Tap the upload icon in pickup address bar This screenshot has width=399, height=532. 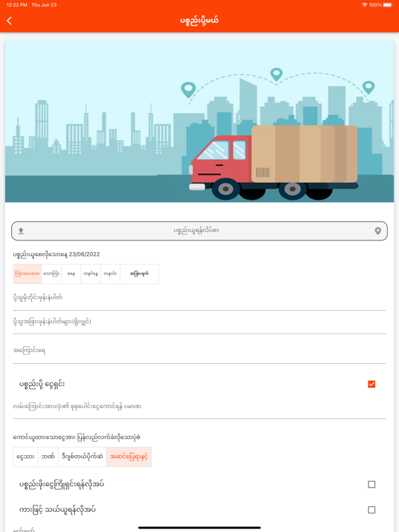pos(21,231)
